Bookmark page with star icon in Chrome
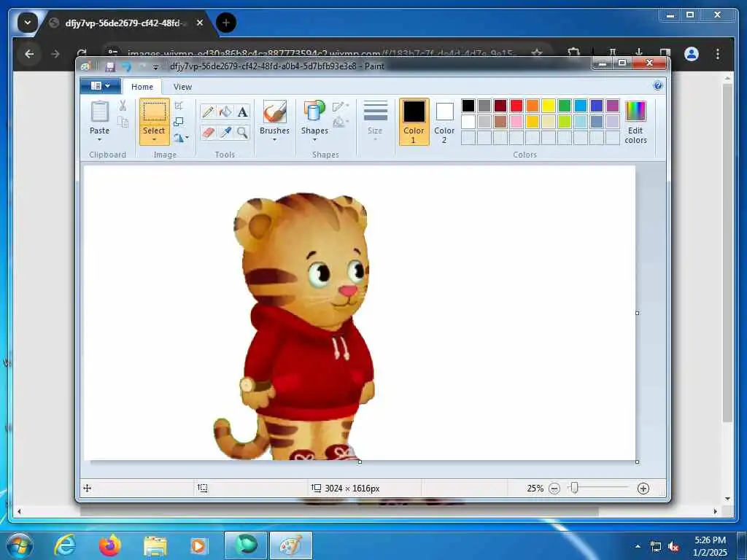Viewport: 747px width, 560px height. 536,52
